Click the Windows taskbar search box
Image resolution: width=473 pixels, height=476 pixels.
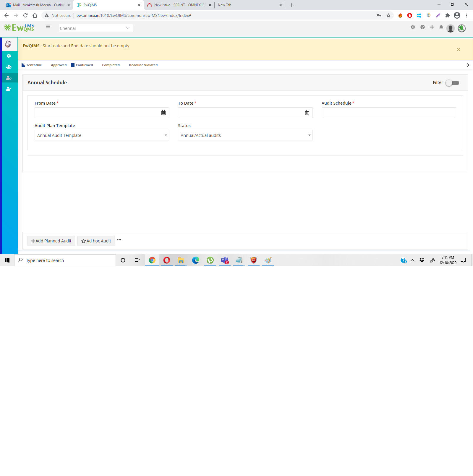[x=65, y=260]
